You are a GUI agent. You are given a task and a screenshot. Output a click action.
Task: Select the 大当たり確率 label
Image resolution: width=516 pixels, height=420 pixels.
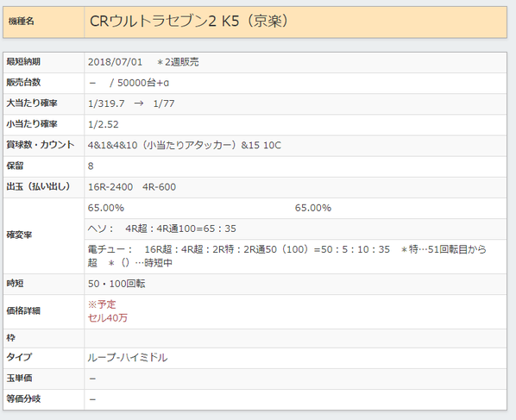click(32, 103)
